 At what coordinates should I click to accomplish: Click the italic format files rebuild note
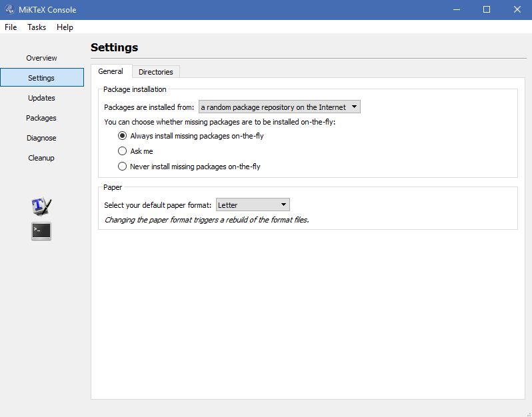click(x=207, y=220)
